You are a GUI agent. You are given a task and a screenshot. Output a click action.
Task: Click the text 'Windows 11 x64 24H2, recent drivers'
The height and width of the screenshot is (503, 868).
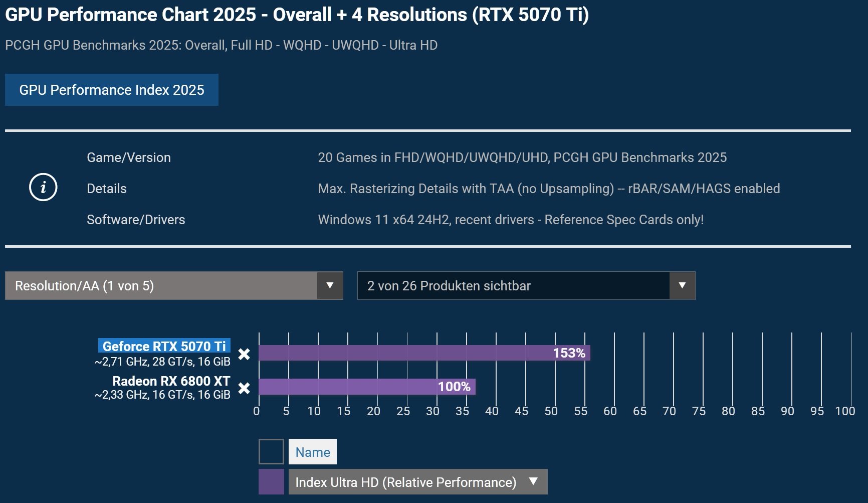(426, 220)
